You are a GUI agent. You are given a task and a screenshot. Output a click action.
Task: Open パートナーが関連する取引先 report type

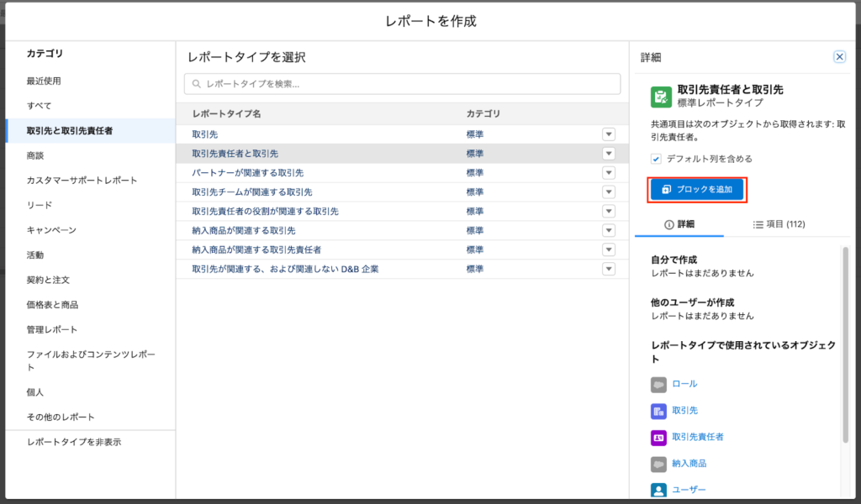click(x=248, y=173)
